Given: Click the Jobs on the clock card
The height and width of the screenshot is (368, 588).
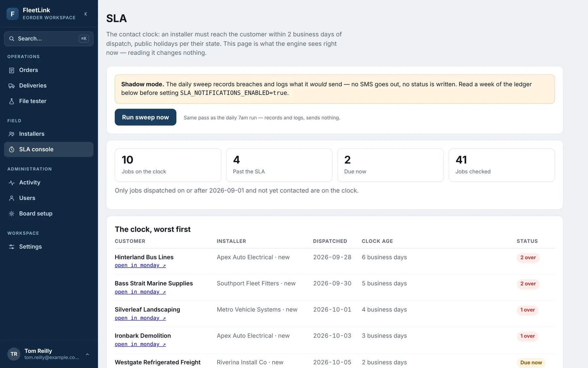Looking at the screenshot, I should click(168, 165).
